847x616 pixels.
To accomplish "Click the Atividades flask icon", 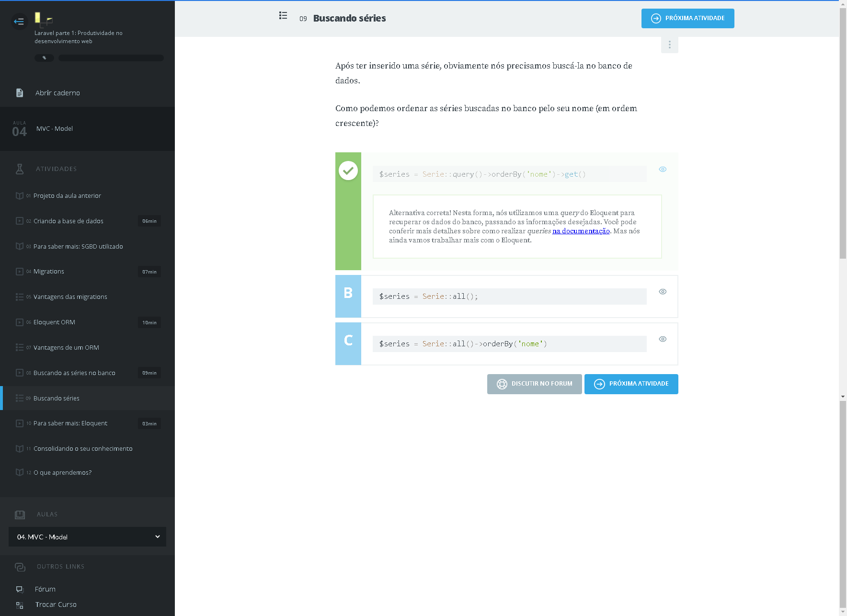I will pos(20,169).
